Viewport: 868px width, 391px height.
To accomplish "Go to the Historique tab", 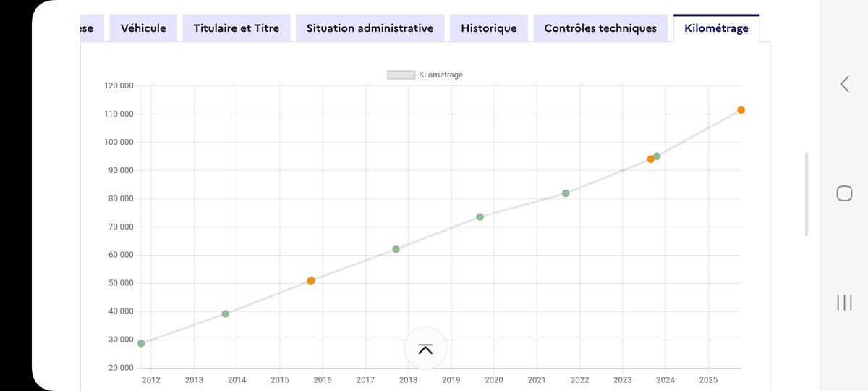I will (x=489, y=28).
